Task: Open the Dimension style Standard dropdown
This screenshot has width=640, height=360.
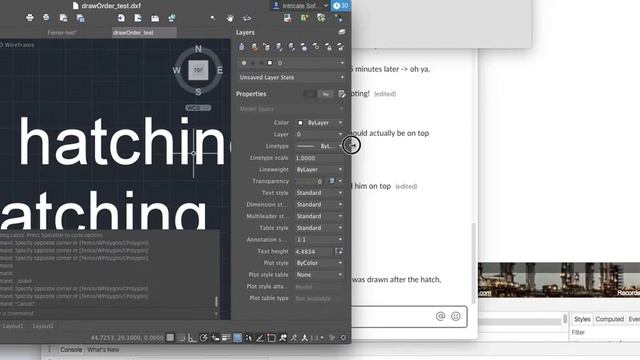Action: coord(319,204)
